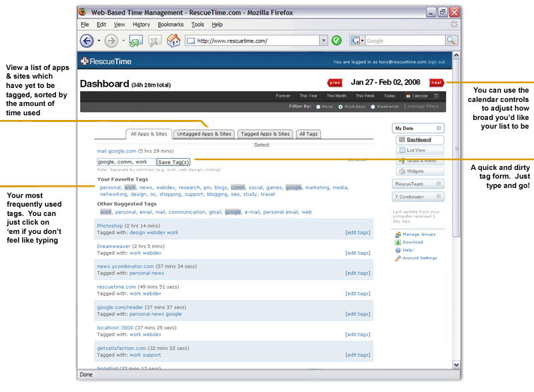Viewport: 534px width, 392px height.
Task: Click the mail.google.com link
Action: 116,151
